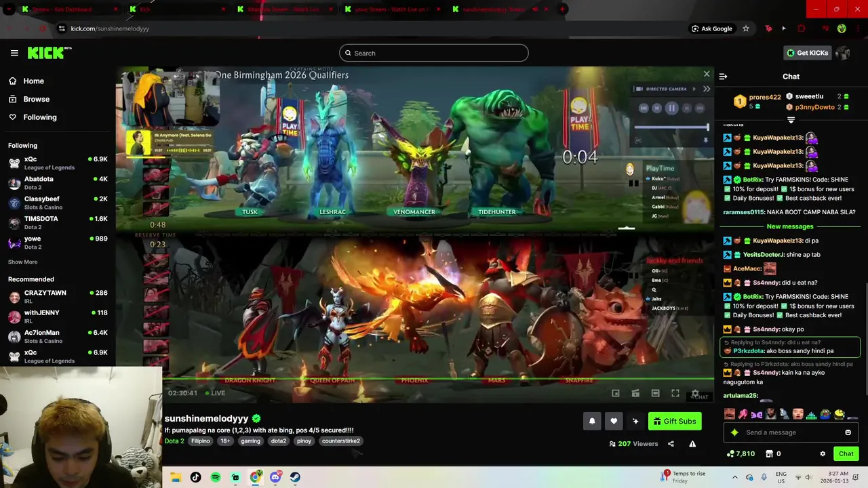Expand the gifters leaderboard in chat
The width and height of the screenshot is (868, 488).
coord(791,120)
